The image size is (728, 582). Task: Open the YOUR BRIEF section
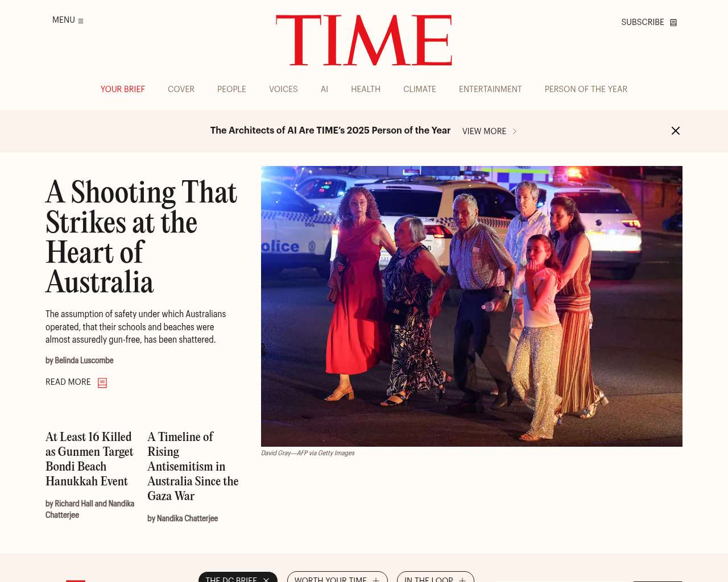coord(123,89)
